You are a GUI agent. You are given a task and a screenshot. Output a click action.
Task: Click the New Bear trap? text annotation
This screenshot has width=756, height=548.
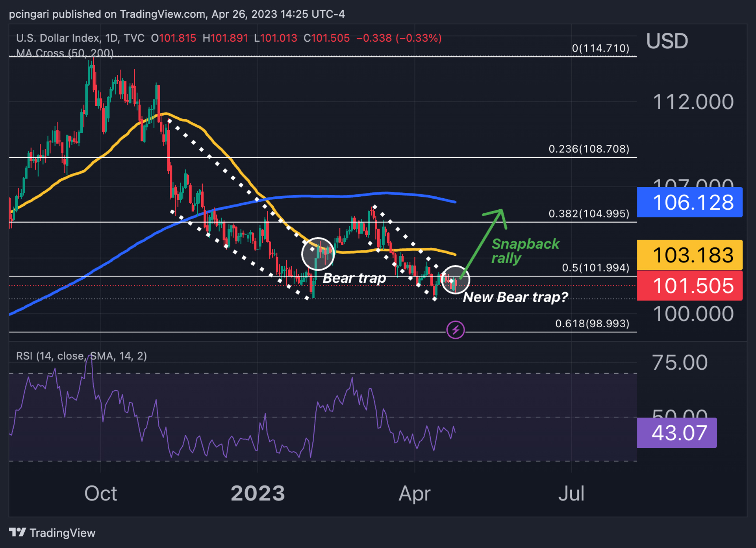pos(515,297)
